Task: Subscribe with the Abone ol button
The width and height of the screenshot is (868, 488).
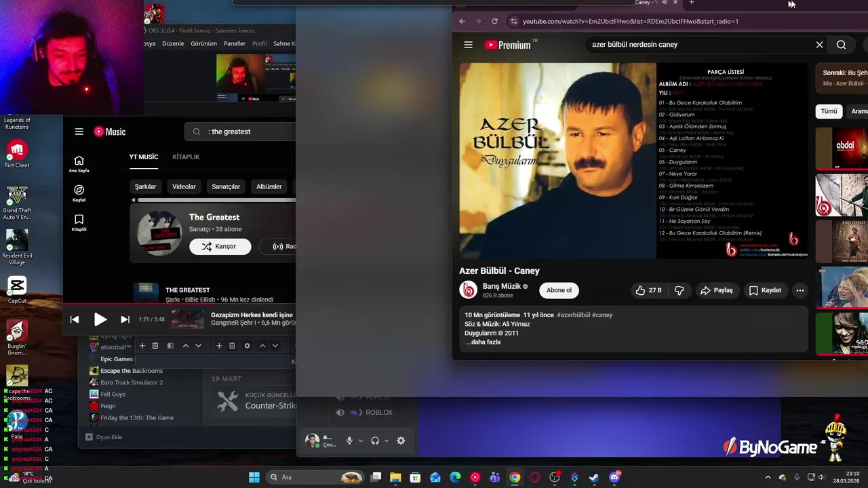Action: (559, 290)
